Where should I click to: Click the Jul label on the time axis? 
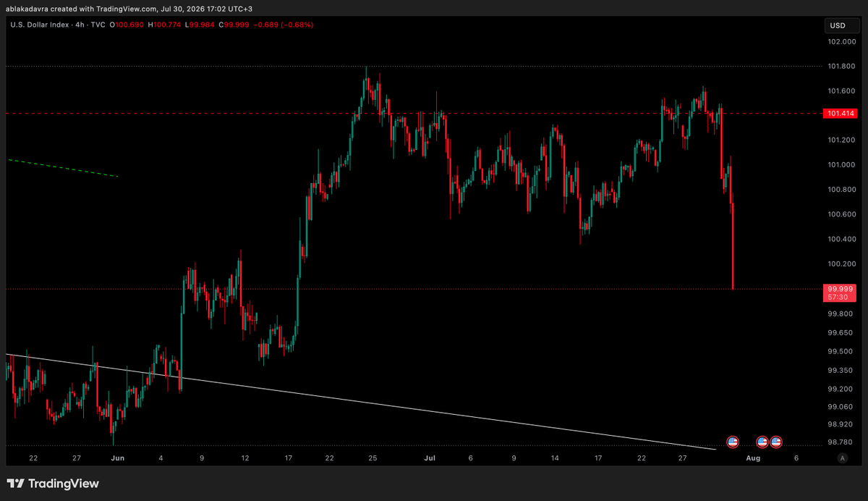[x=430, y=458]
